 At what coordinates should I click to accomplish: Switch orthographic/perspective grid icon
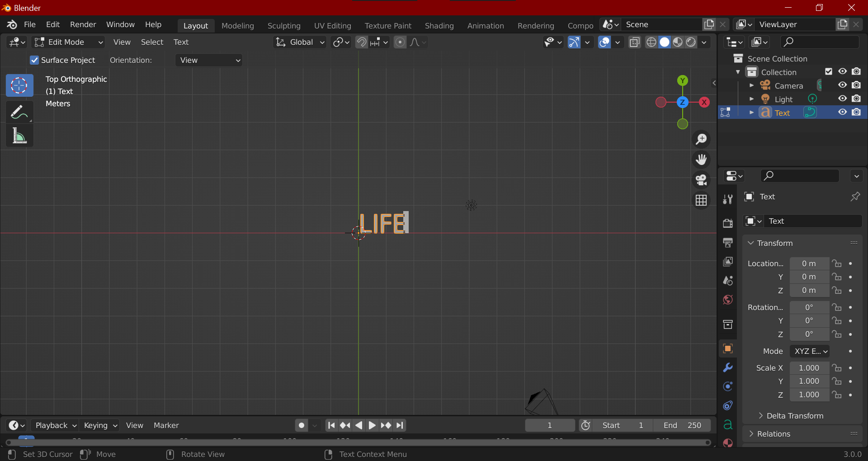tap(701, 200)
